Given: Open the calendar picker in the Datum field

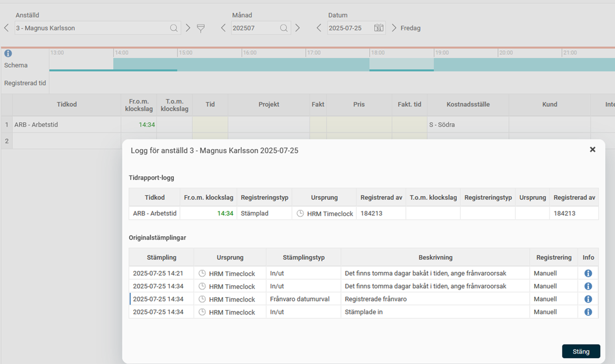Looking at the screenshot, I should pyautogui.click(x=379, y=28).
